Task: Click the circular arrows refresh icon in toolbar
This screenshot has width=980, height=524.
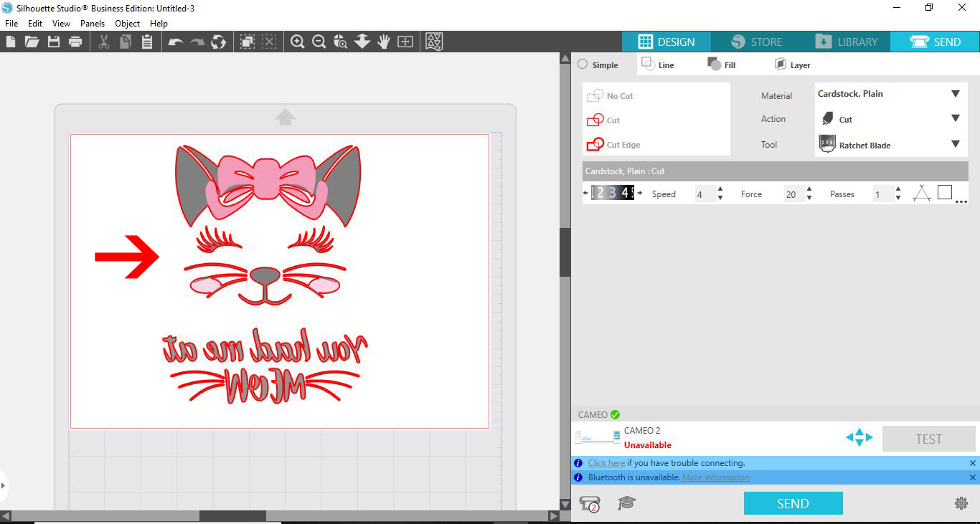Action: (219, 42)
